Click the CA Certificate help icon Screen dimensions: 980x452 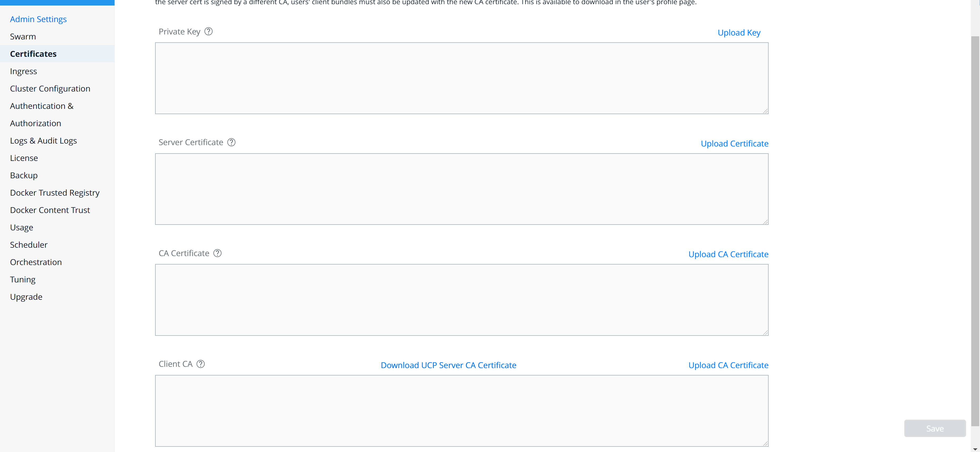pos(217,253)
